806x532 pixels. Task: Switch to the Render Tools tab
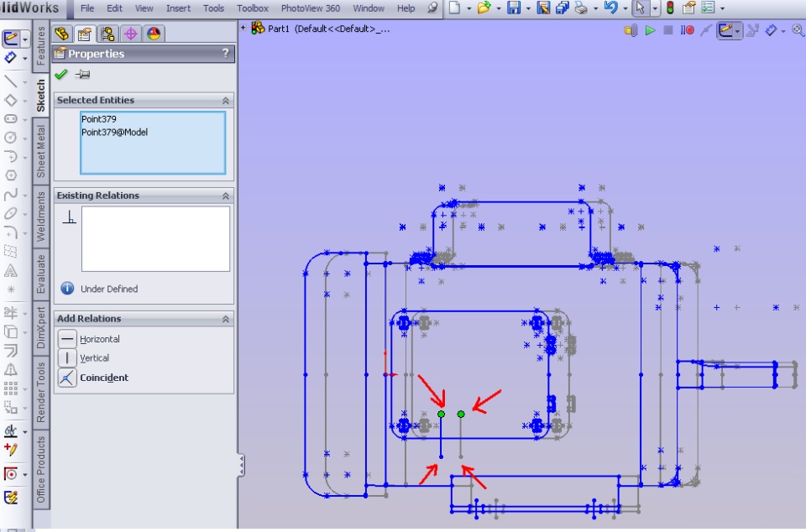[x=40, y=392]
